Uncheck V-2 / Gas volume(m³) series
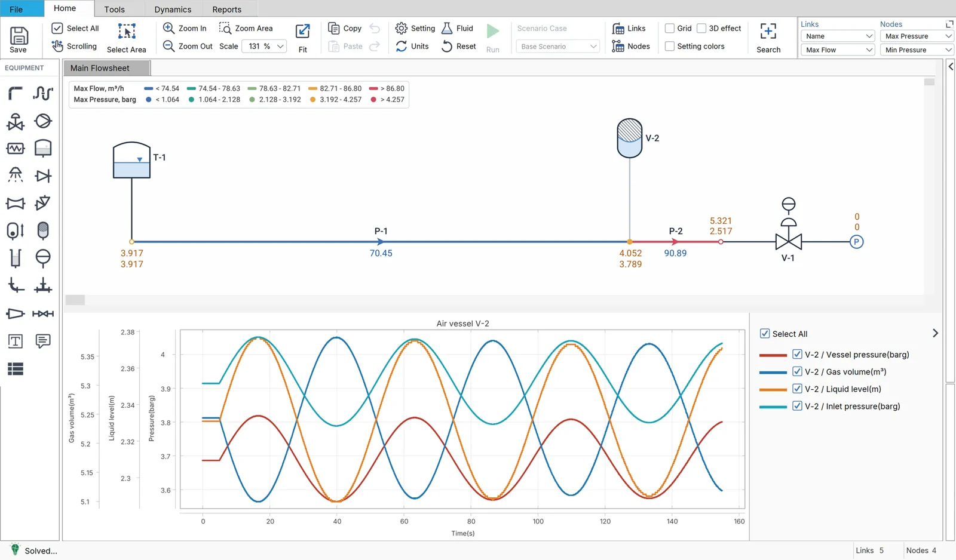The width and height of the screenshot is (956, 560). pos(797,371)
